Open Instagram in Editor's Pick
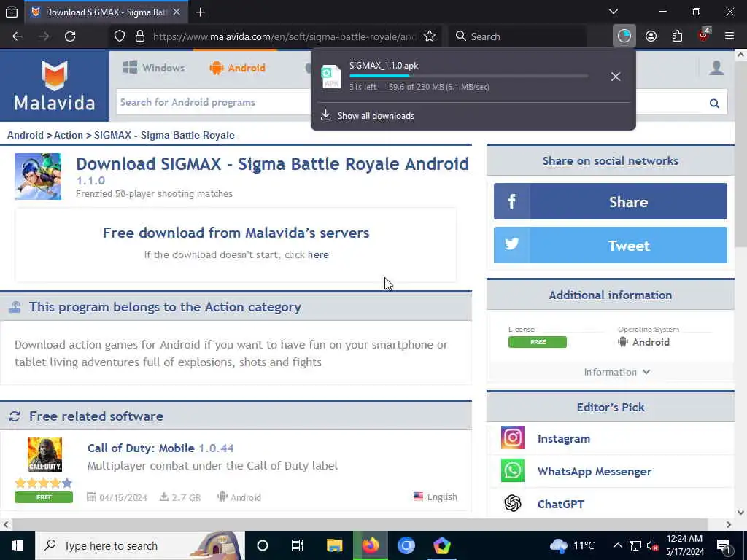Viewport: 747px width, 560px height. (564, 438)
